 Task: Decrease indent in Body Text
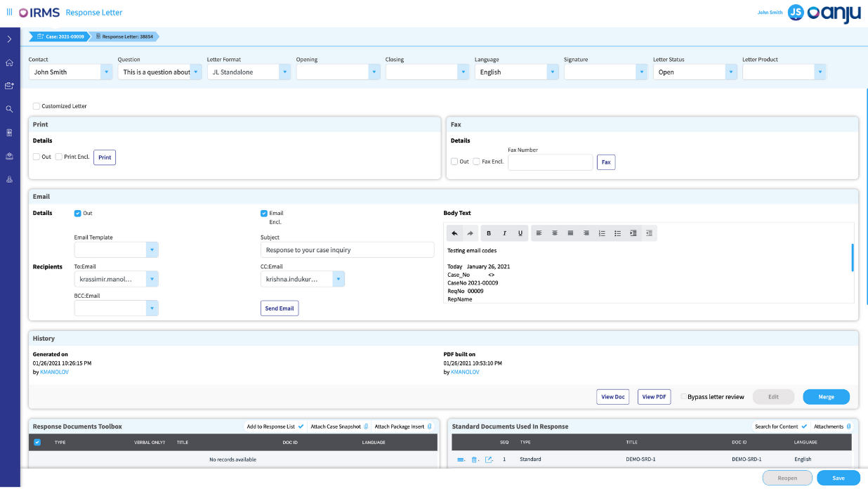click(649, 233)
